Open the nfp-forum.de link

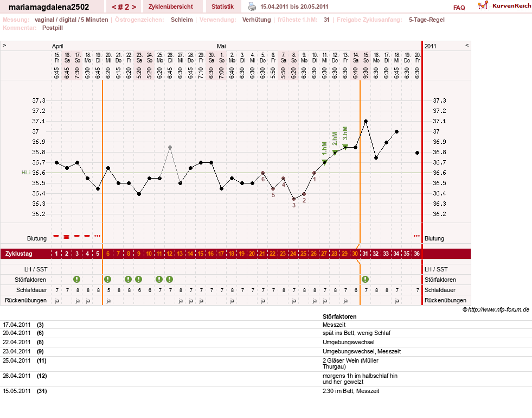498,309
